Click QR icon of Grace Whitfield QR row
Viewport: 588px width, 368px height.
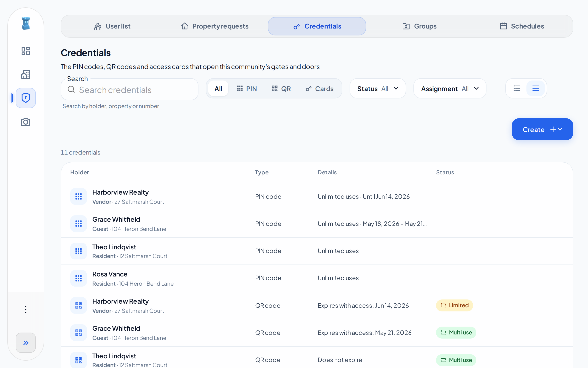pos(79,333)
